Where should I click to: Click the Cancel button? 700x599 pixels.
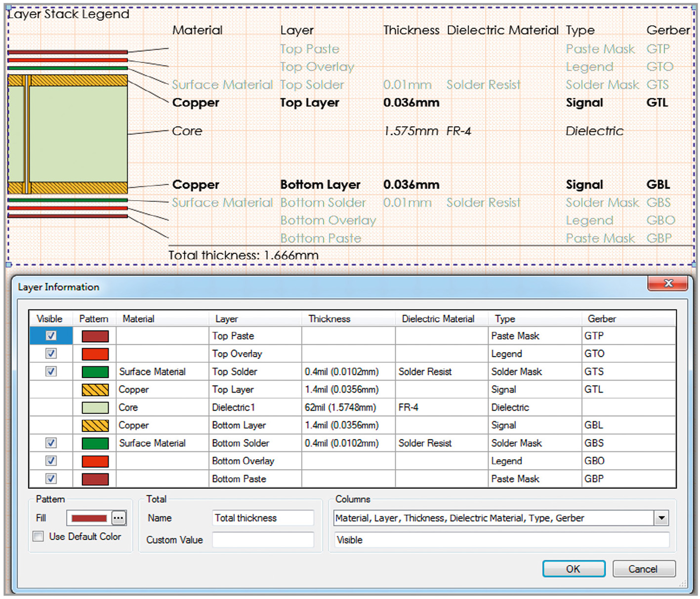point(643,569)
